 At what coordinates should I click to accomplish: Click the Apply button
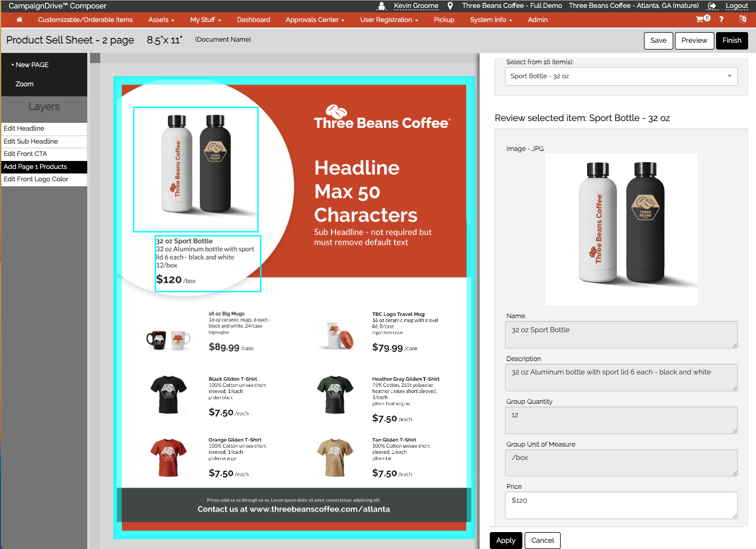pos(506,540)
